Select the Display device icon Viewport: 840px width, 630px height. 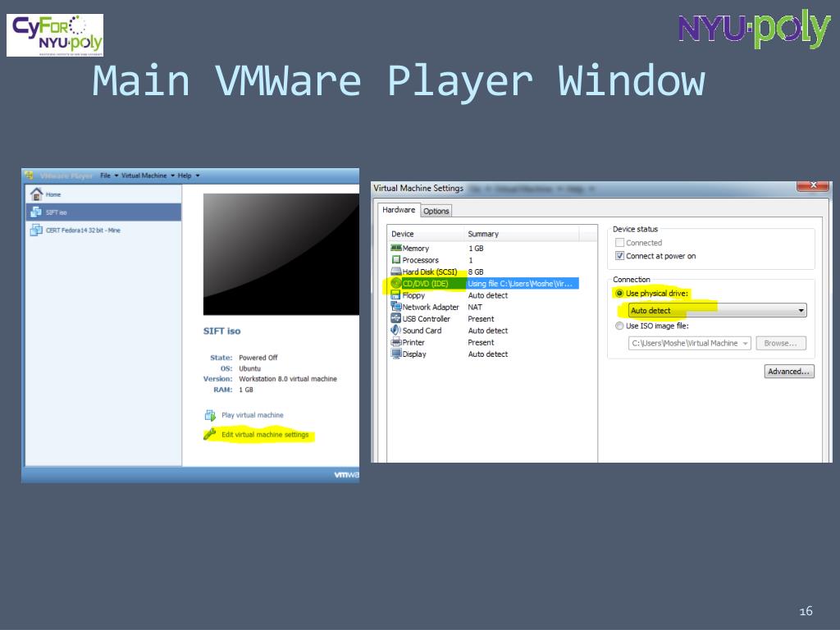(396, 354)
